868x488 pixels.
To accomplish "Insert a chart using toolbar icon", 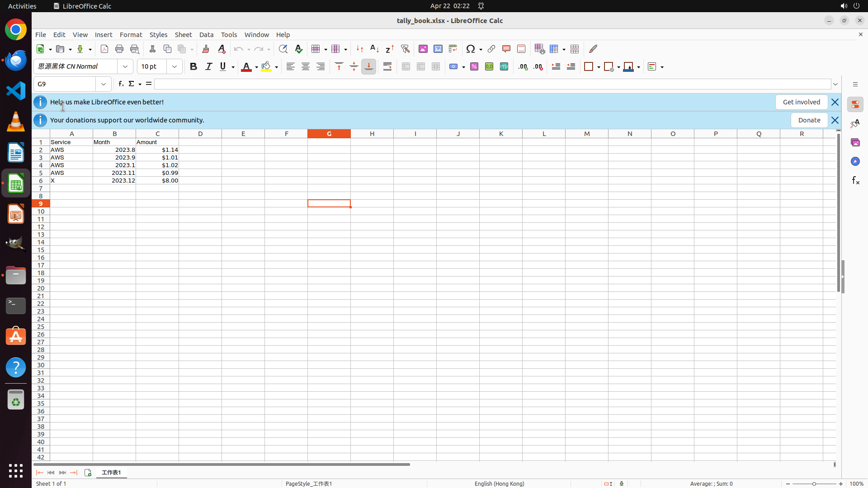I will click(x=438, y=49).
